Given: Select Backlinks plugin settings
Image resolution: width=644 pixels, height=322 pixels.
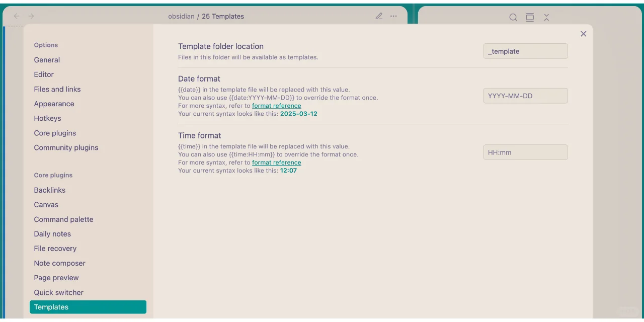Looking at the screenshot, I should point(88,190).
